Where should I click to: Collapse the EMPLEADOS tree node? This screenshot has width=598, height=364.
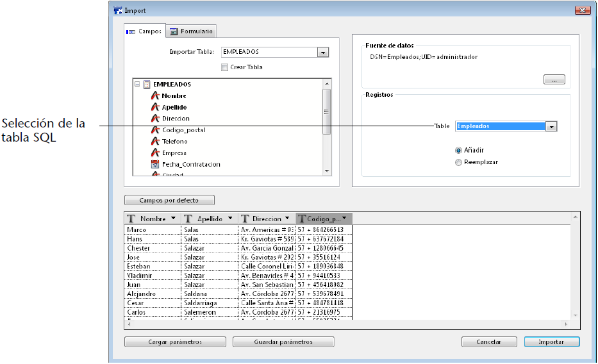(137, 84)
